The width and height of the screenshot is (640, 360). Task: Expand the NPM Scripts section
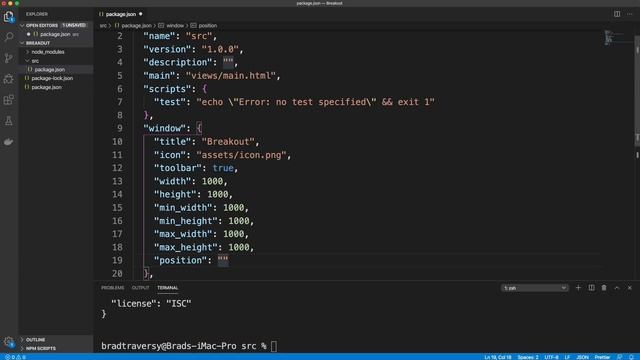[40, 349]
